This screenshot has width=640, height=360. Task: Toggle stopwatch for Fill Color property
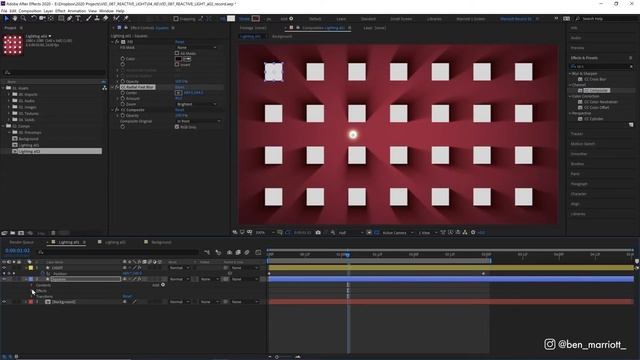click(122, 59)
